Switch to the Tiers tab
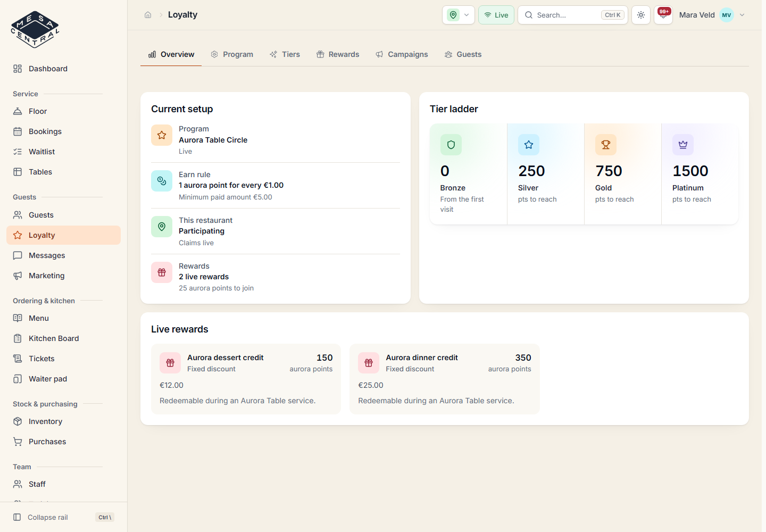This screenshot has width=766, height=532. 285,54
